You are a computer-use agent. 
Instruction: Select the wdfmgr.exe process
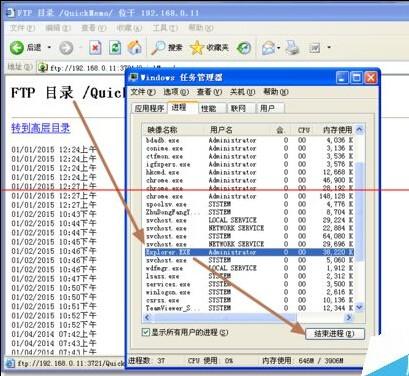tap(249, 268)
